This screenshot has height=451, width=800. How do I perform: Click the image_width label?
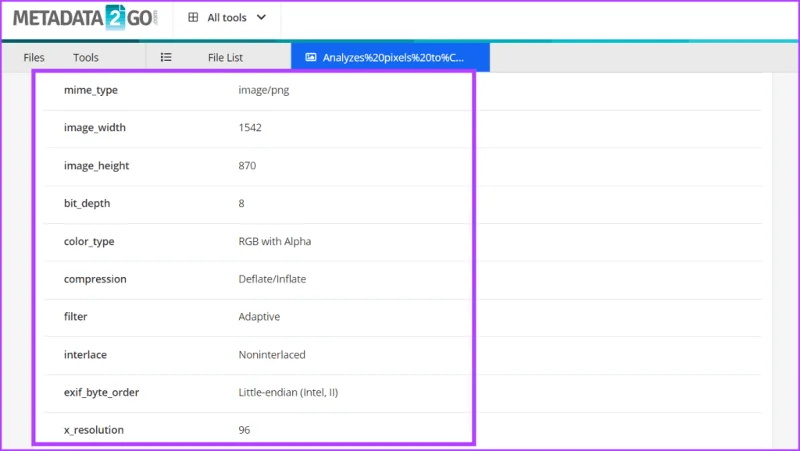94,128
